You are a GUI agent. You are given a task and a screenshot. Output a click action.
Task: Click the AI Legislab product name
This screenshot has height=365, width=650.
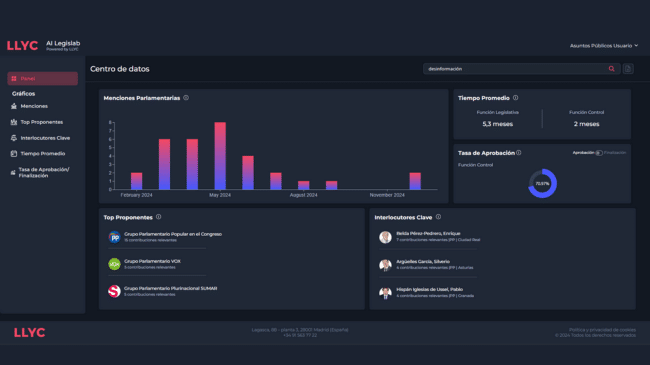pyautogui.click(x=63, y=43)
